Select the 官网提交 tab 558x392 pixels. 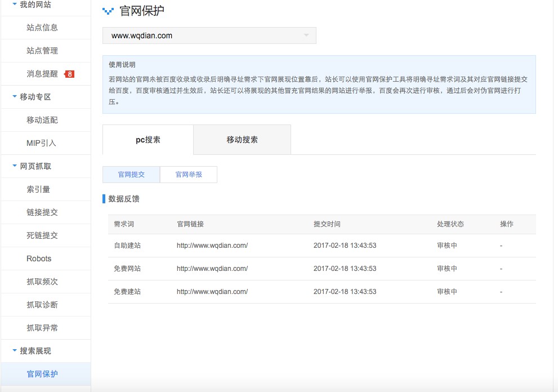click(x=131, y=174)
